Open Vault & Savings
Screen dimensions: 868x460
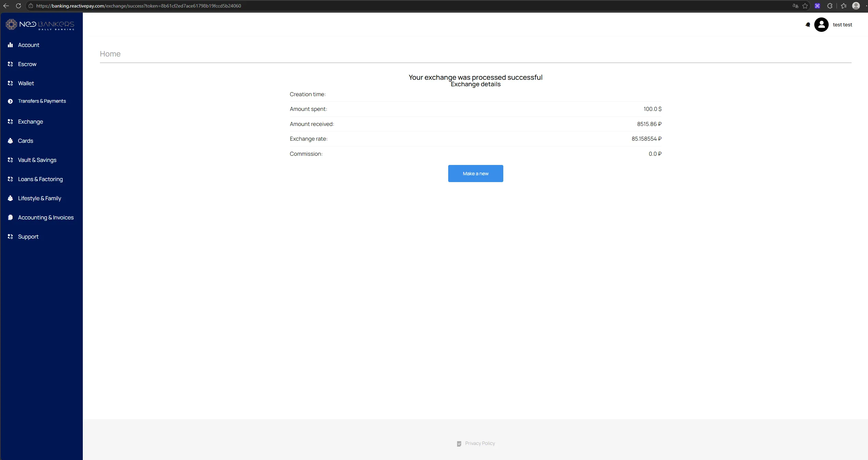click(37, 160)
